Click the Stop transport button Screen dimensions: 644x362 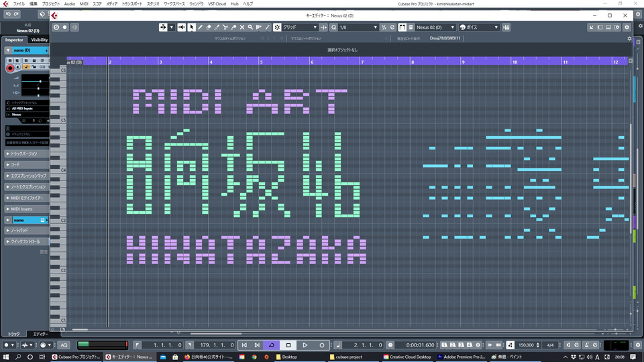point(288,345)
